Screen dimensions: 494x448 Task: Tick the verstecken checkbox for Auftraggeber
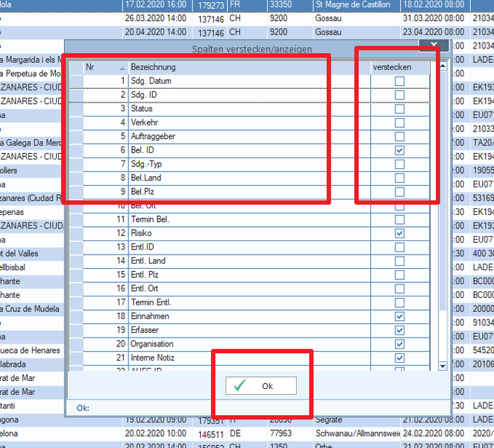pos(399,137)
